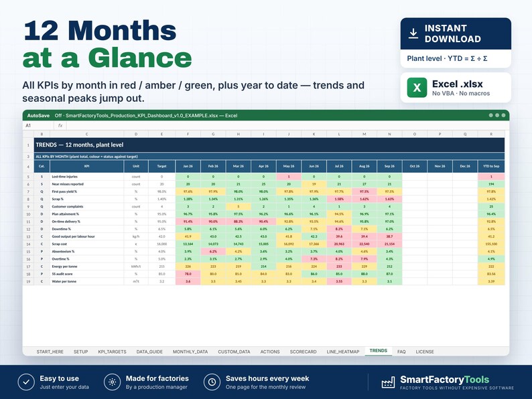
Task: Click the download arrow icon
Action: 413,33
